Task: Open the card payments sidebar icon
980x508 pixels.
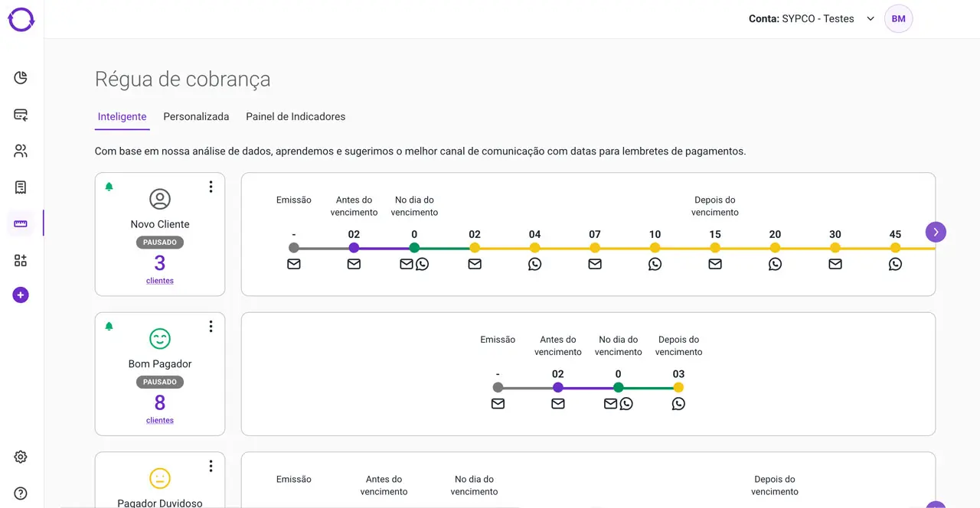Action: point(21,115)
